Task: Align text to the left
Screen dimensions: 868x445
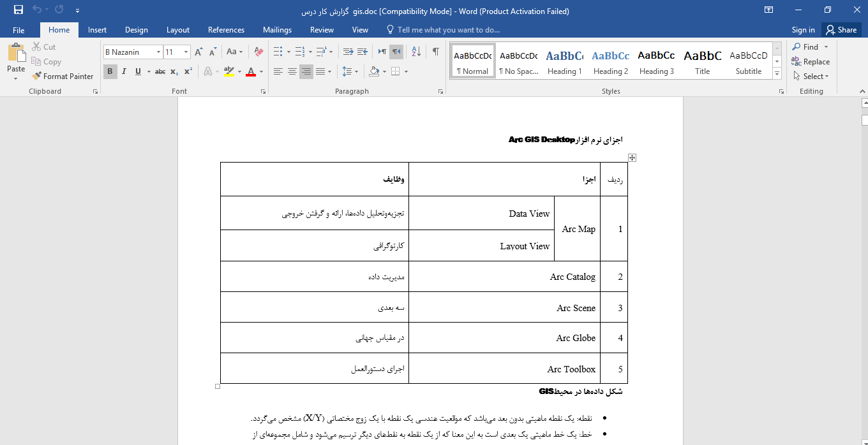Action: pos(278,71)
